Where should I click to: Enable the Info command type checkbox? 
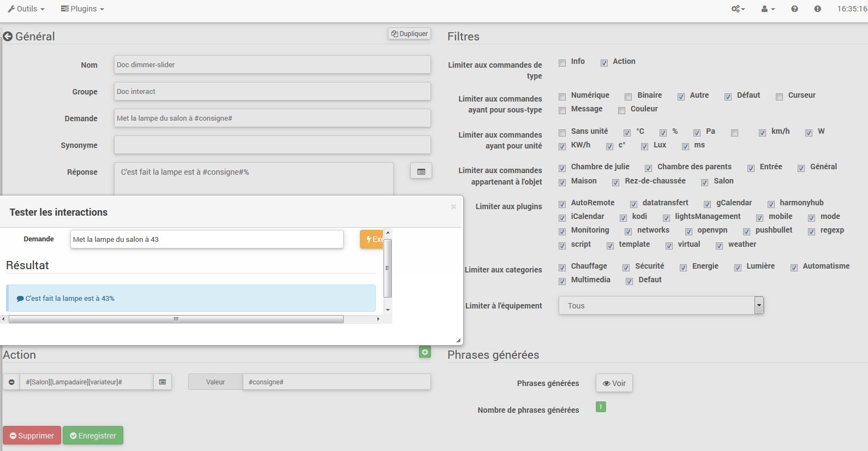[x=562, y=63]
